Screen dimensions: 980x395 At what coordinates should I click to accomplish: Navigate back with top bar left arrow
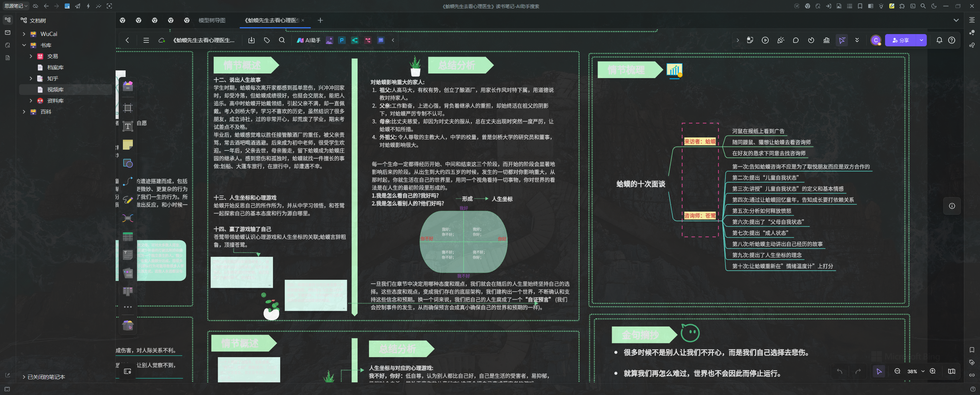coord(46,6)
